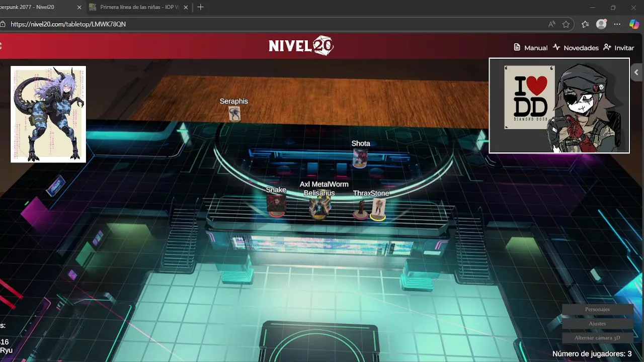644x362 pixels.
Task: Close the Primera línea de las niñas tab
Action: click(x=186, y=8)
